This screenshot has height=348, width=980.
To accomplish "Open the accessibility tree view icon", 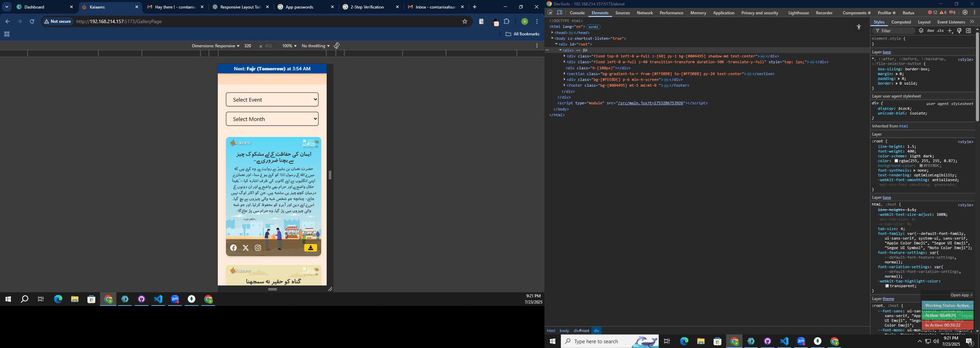I will [x=859, y=27].
